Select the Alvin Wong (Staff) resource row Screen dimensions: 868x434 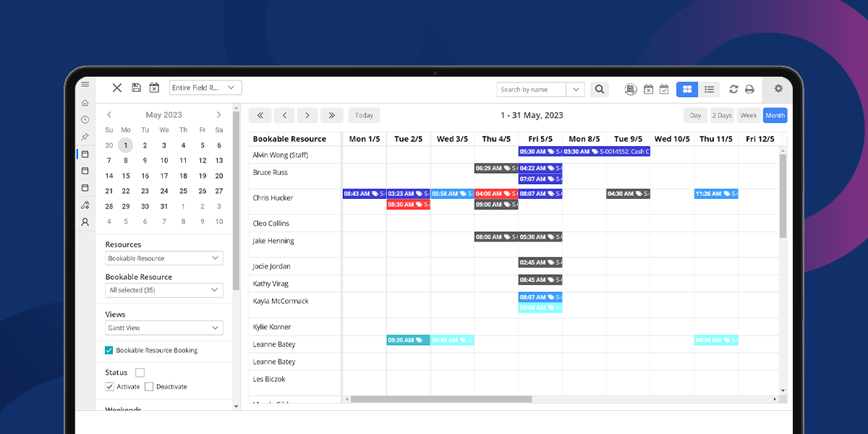click(x=295, y=155)
